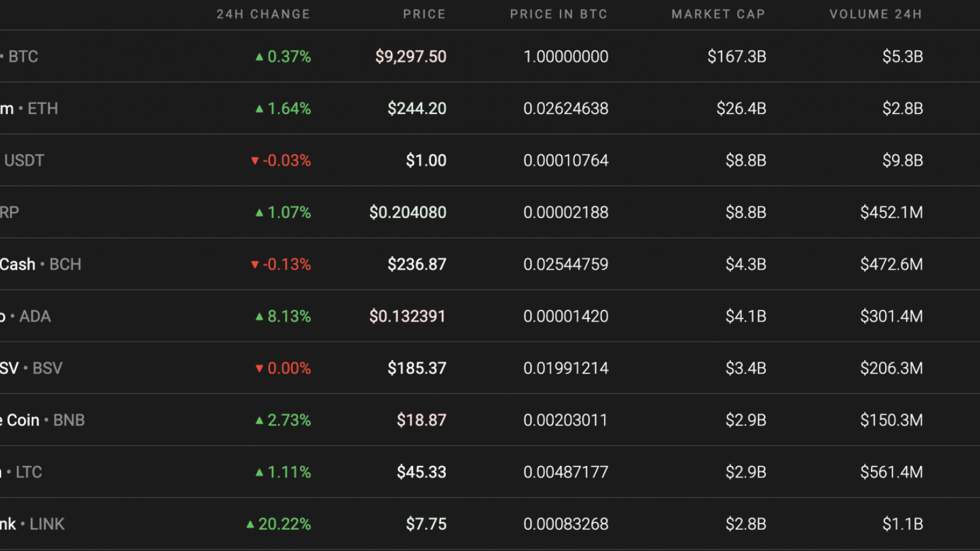This screenshot has width=980, height=551.
Task: Click the green up arrow beside 8.13%
Action: click(x=259, y=317)
